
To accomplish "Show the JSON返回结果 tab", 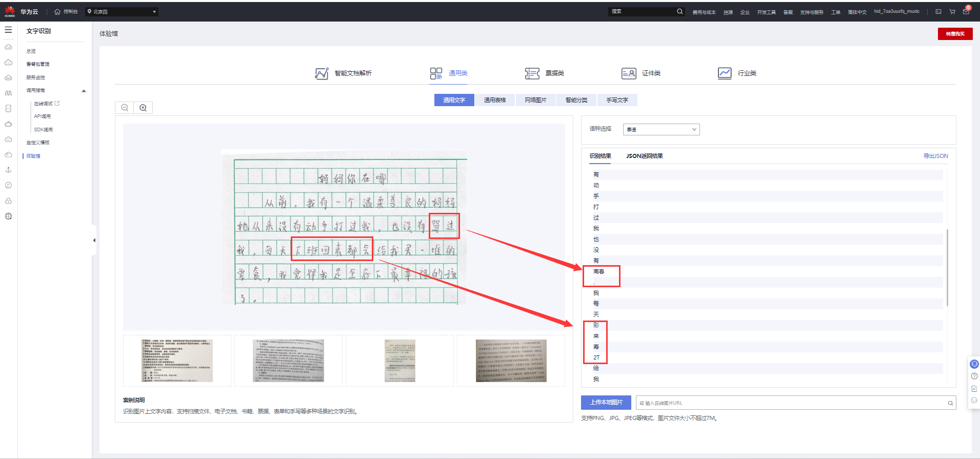I will (645, 156).
